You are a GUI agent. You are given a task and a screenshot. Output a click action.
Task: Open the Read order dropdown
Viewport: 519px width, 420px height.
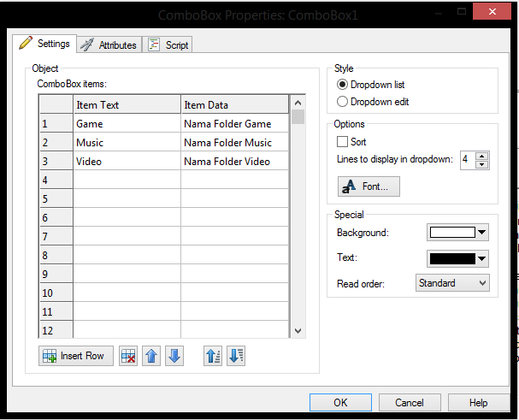tap(452, 283)
